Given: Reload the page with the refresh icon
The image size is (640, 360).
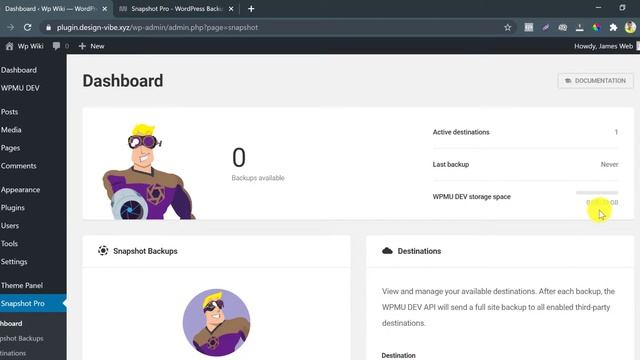Looking at the screenshot, I should click(x=27, y=27).
